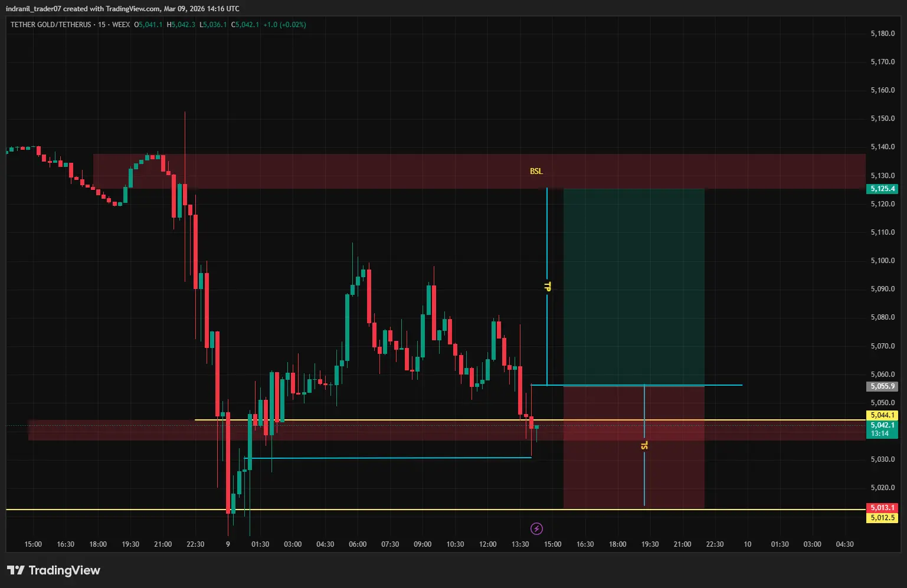The height and width of the screenshot is (588, 907).
Task: Select the yellow SL label
Action: [644, 445]
